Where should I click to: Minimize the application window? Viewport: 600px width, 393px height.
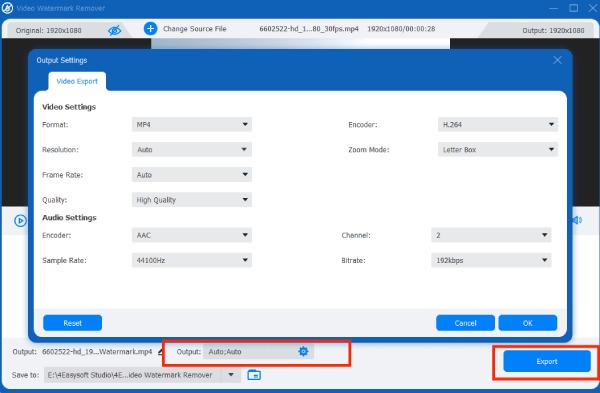point(553,8)
